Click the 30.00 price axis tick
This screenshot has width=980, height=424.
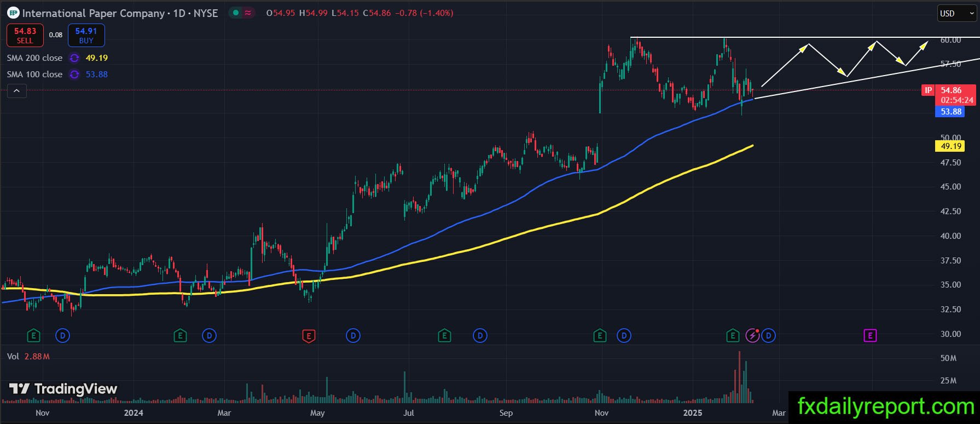[x=950, y=334]
